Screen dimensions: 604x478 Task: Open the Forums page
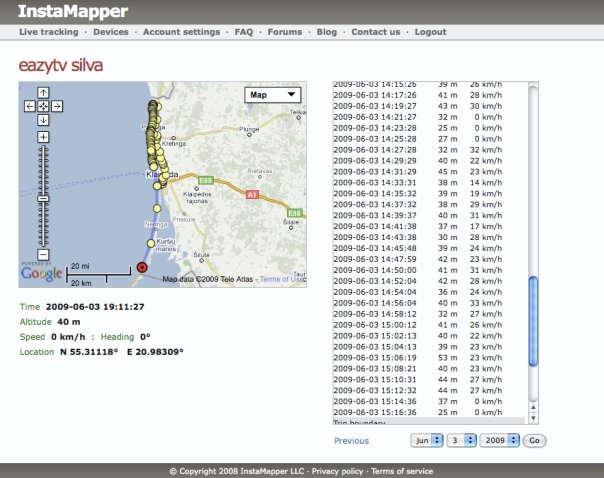(x=285, y=32)
